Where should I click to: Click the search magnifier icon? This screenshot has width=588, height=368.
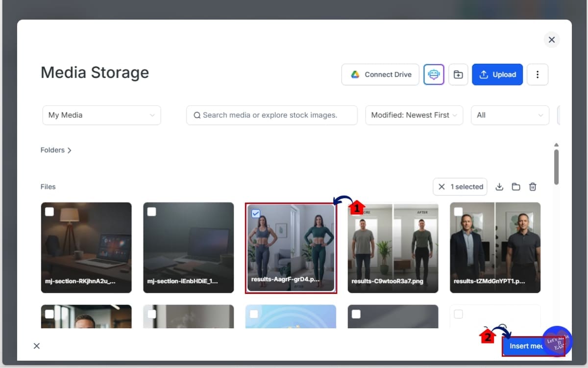[x=197, y=115]
